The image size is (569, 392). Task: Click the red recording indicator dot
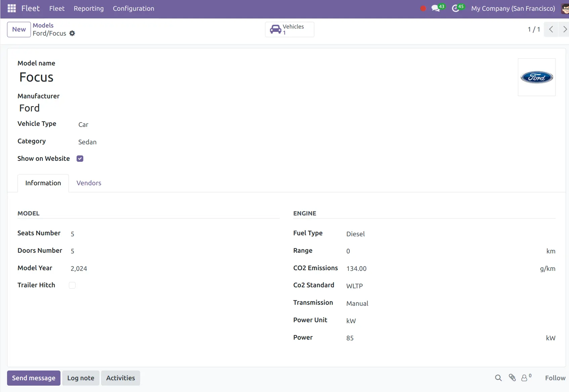423,8
